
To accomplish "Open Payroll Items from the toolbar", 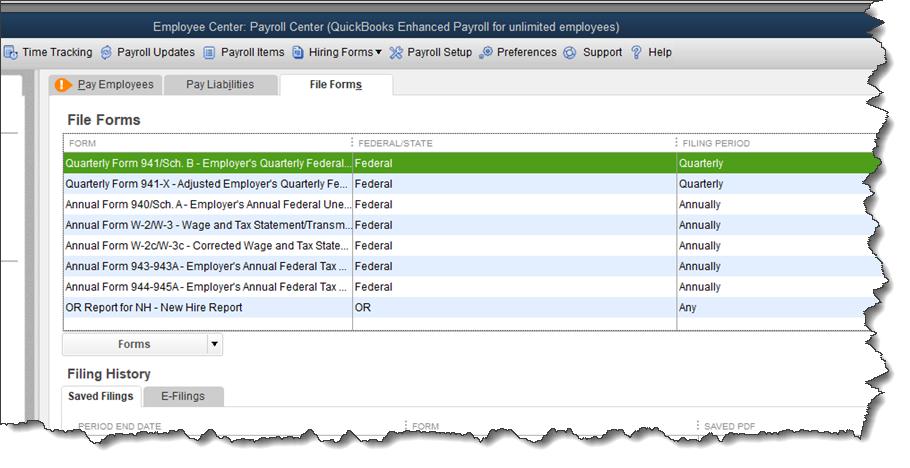I will [x=252, y=52].
